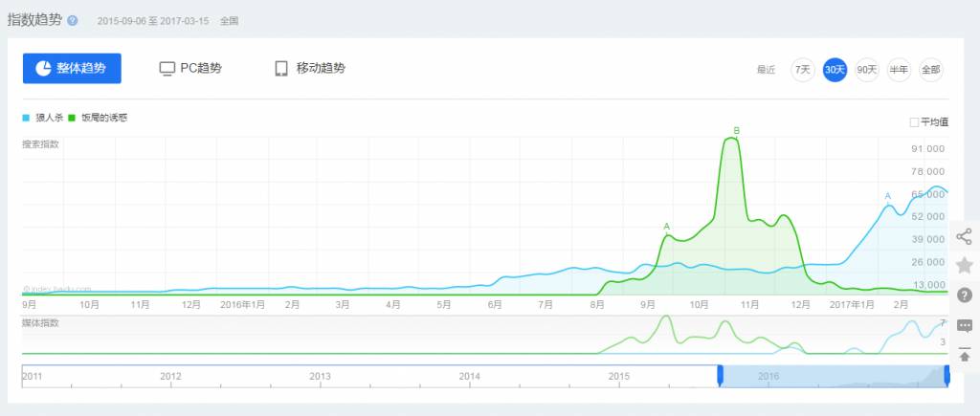This screenshot has width=980, height=416.
Task: Choose the 半年 time range
Action: pyautogui.click(x=899, y=70)
